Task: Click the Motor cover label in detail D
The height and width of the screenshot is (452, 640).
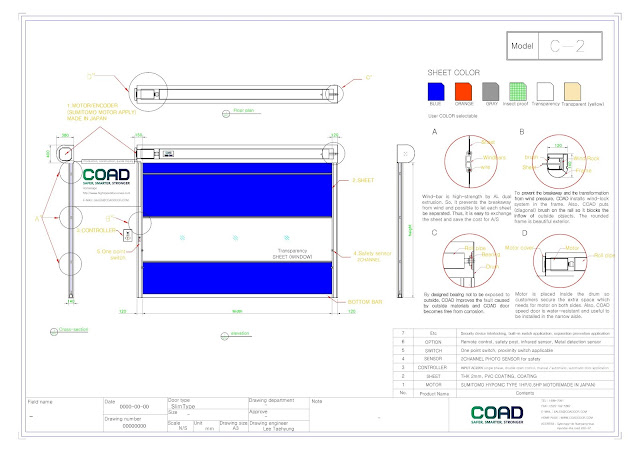Action: [x=519, y=248]
